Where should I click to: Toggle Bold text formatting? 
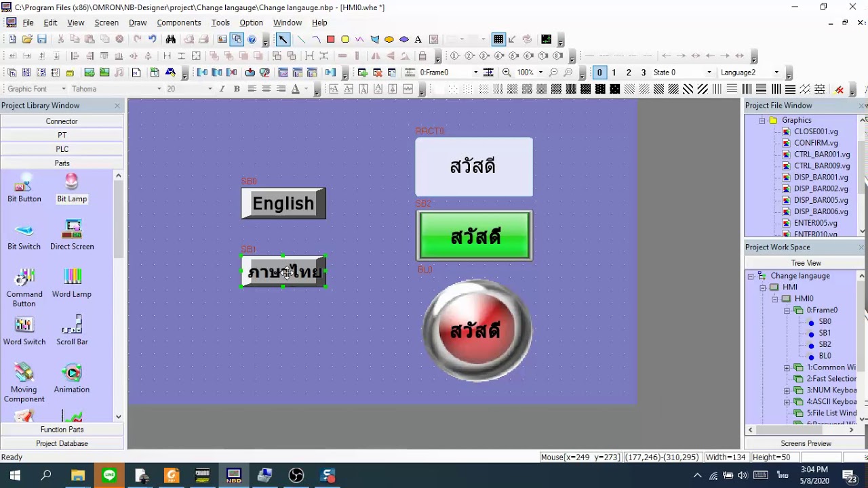click(237, 89)
